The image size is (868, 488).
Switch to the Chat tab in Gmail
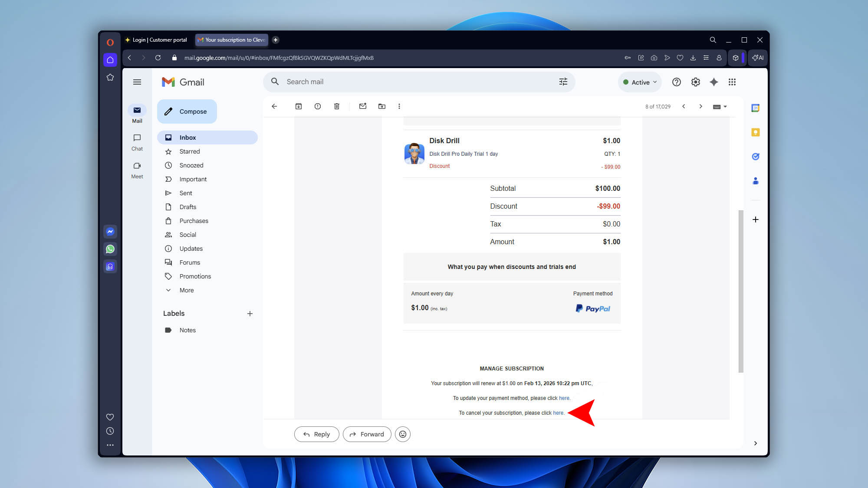(x=137, y=142)
